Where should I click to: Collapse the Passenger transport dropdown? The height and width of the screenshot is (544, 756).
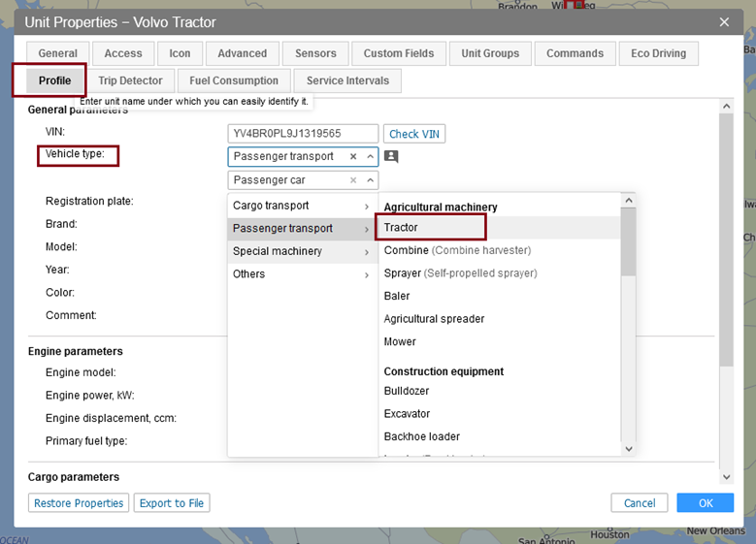pyautogui.click(x=369, y=156)
